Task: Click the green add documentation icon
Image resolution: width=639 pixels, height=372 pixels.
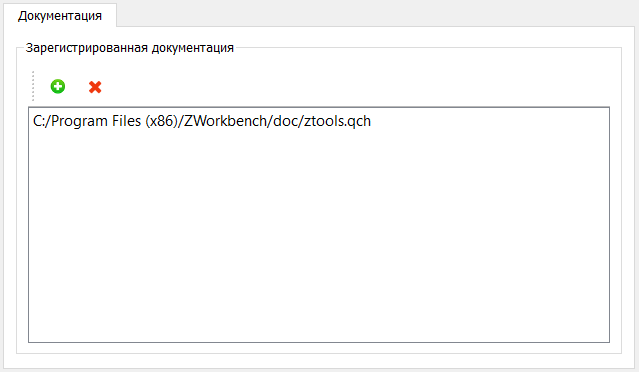Action: click(57, 86)
